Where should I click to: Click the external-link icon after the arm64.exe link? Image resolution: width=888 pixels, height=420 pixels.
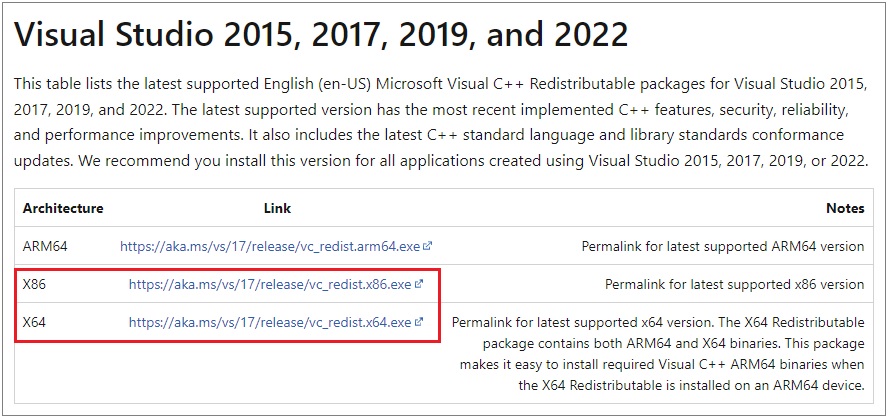point(428,246)
